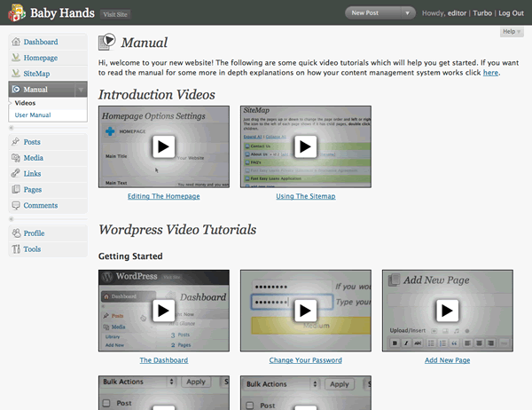Click the Turbo link

(482, 13)
